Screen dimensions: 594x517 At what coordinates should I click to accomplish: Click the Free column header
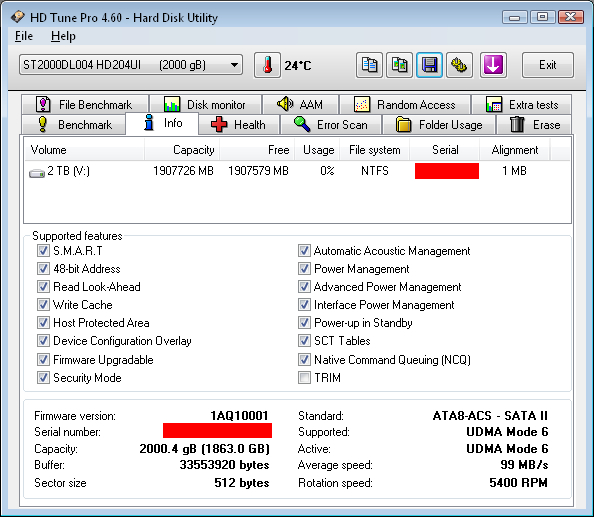coord(257,150)
